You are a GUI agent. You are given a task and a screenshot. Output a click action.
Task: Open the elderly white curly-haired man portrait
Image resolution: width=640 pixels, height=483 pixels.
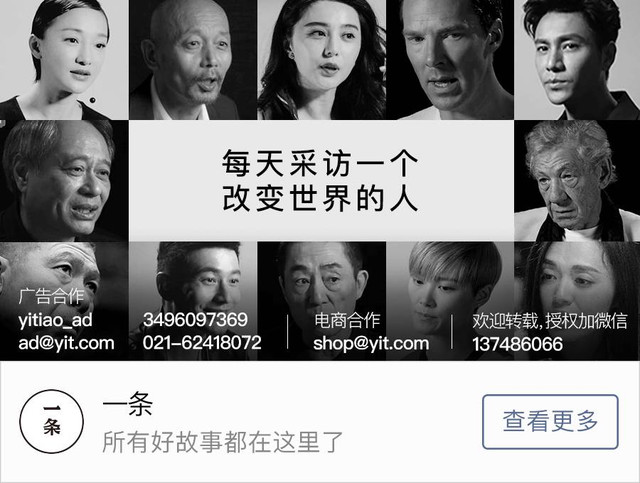click(577, 180)
